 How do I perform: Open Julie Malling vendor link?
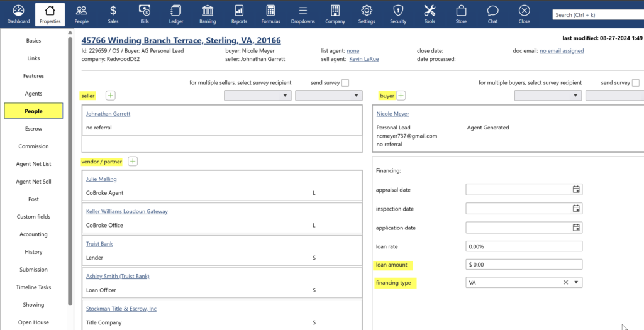(101, 179)
